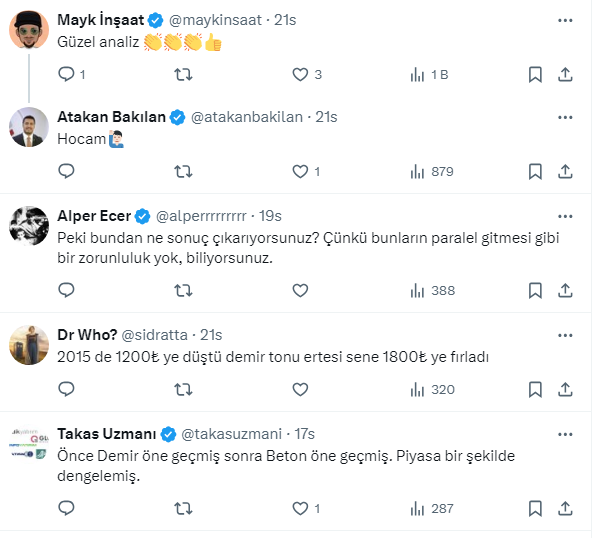Open reply box for Dr Who?'s tweet

coord(67,389)
